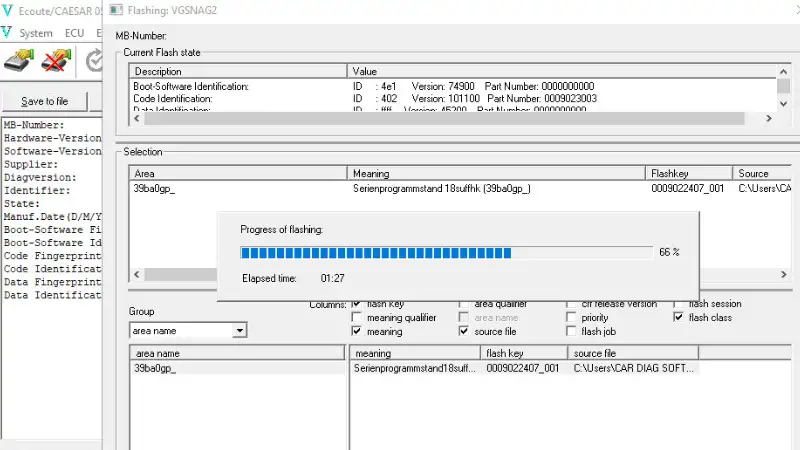Open the System menu

[36, 33]
